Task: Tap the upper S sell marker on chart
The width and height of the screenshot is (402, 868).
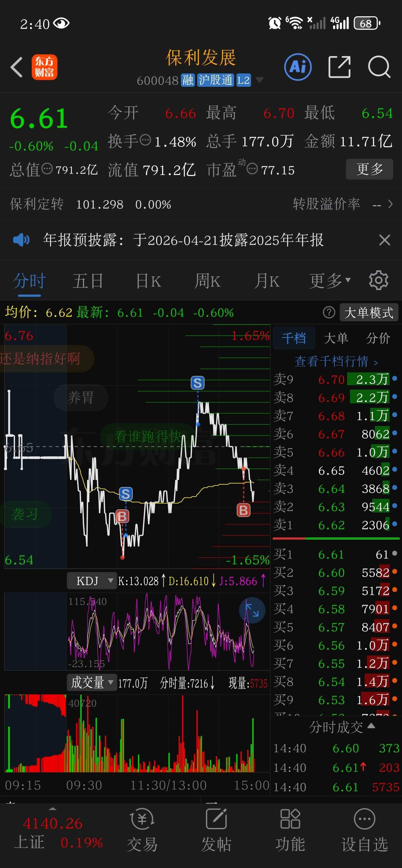Action: [x=197, y=383]
